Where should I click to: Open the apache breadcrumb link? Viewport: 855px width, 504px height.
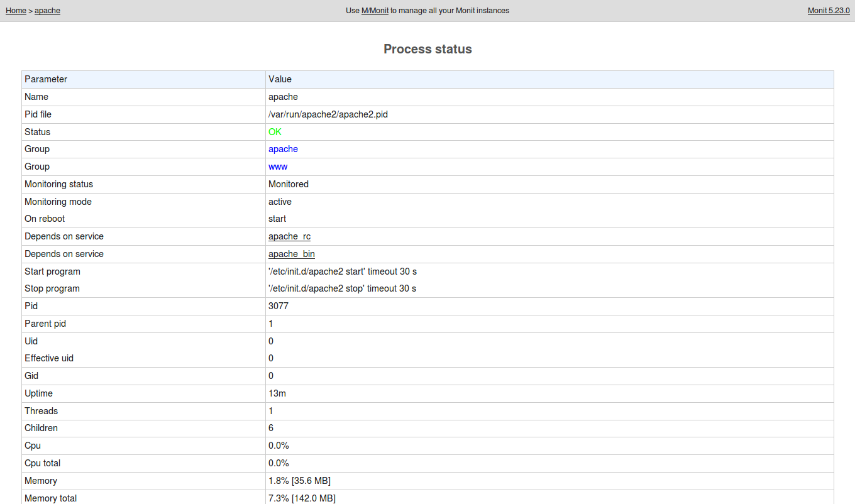(x=47, y=11)
